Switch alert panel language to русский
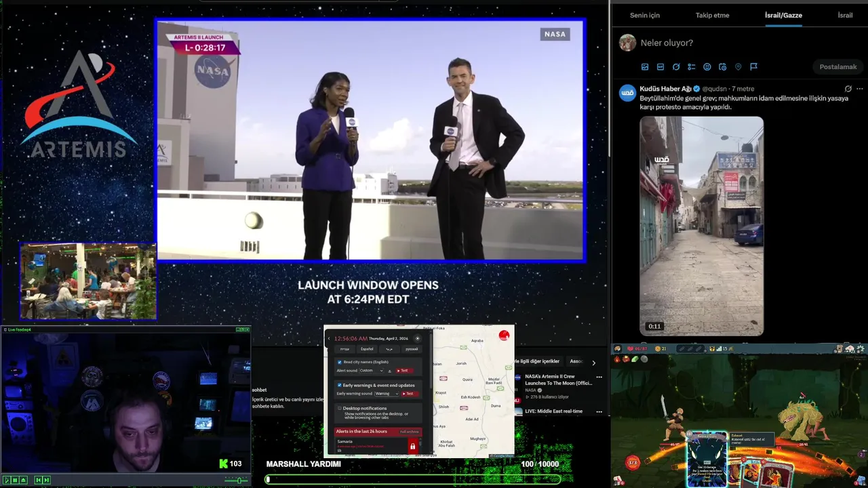Screen dimensions: 868x488 click(x=412, y=349)
